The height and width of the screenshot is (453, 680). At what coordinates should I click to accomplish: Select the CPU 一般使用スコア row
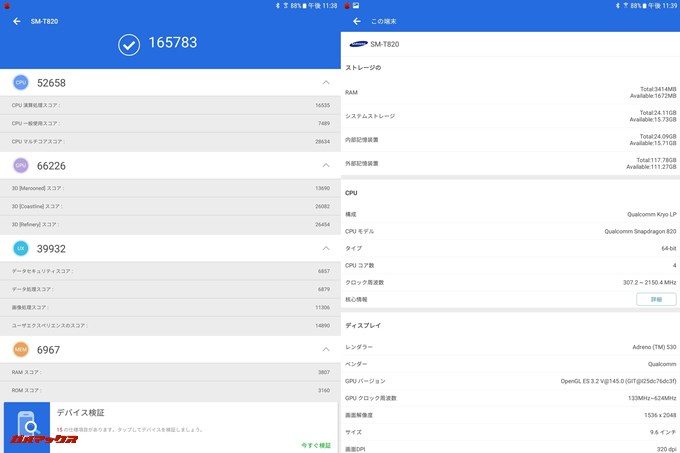tap(170, 124)
